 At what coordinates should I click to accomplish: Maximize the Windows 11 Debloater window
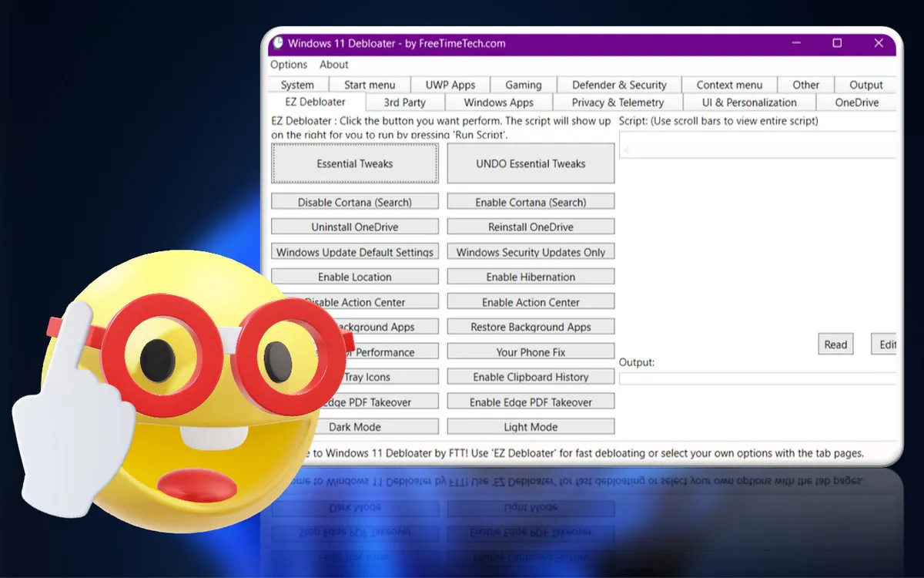coord(837,43)
